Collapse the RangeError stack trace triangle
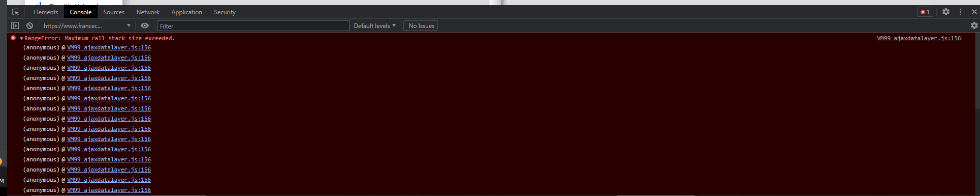The width and height of the screenshot is (980, 196). [x=21, y=39]
